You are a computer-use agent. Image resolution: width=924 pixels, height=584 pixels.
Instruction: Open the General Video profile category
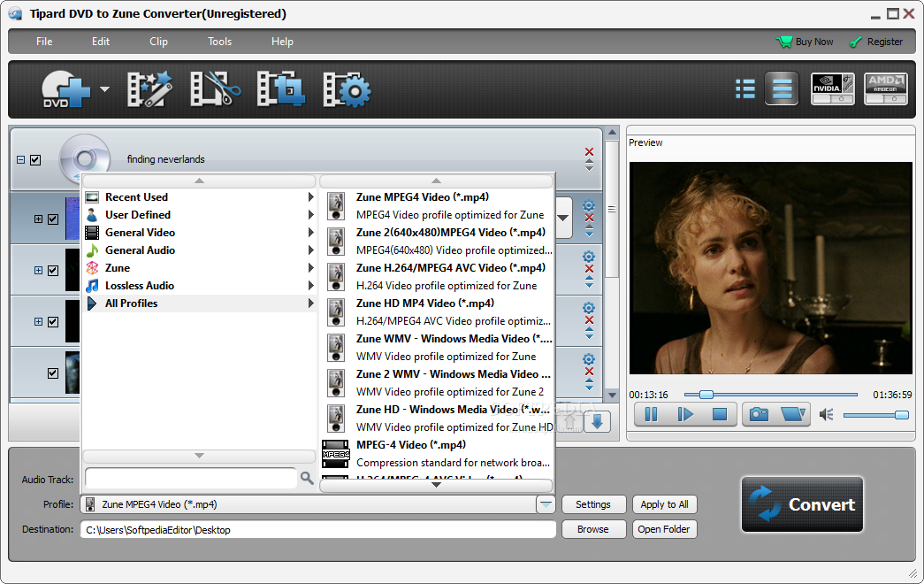tap(200, 233)
